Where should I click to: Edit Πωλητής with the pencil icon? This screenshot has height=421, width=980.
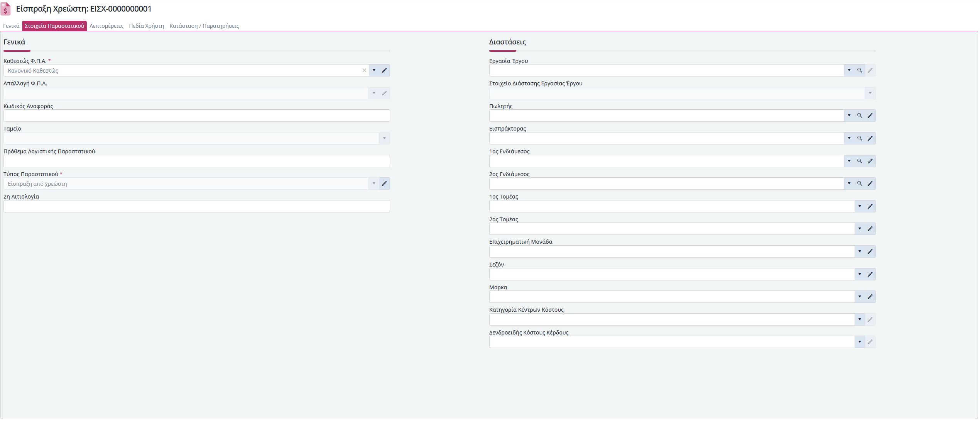coord(870,115)
